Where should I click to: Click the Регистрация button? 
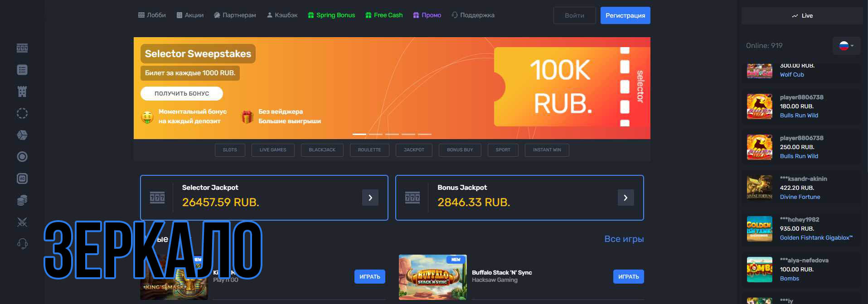coord(626,15)
